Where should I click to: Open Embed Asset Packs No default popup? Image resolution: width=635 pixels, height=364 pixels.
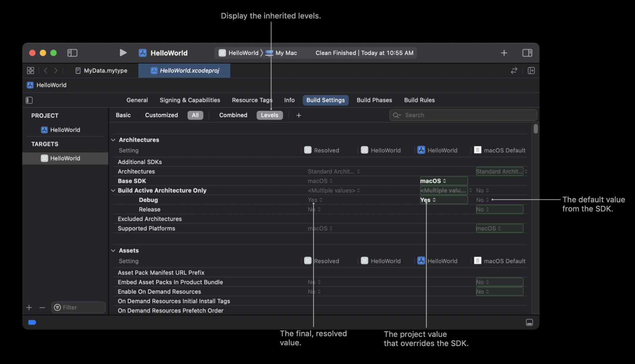[x=499, y=282]
